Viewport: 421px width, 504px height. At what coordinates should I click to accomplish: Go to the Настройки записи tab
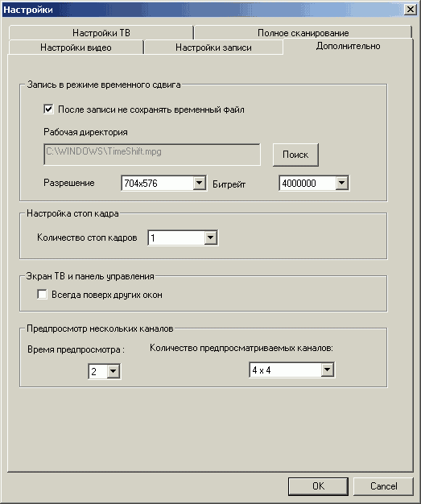tap(213, 48)
